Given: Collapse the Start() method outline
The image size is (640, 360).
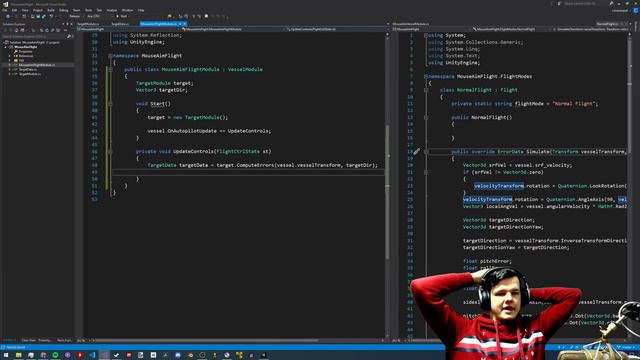Looking at the screenshot, I should (x=110, y=104).
